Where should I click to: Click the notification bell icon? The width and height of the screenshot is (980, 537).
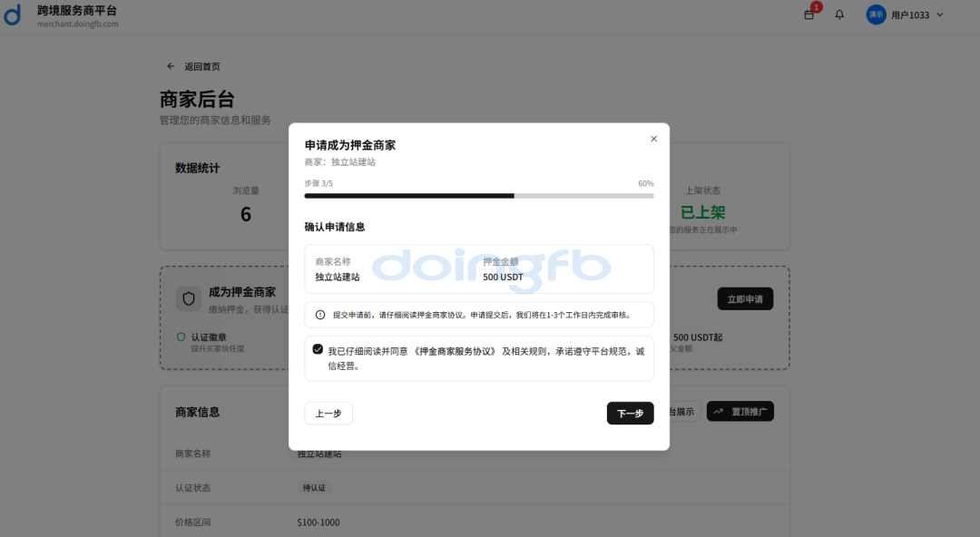(839, 15)
